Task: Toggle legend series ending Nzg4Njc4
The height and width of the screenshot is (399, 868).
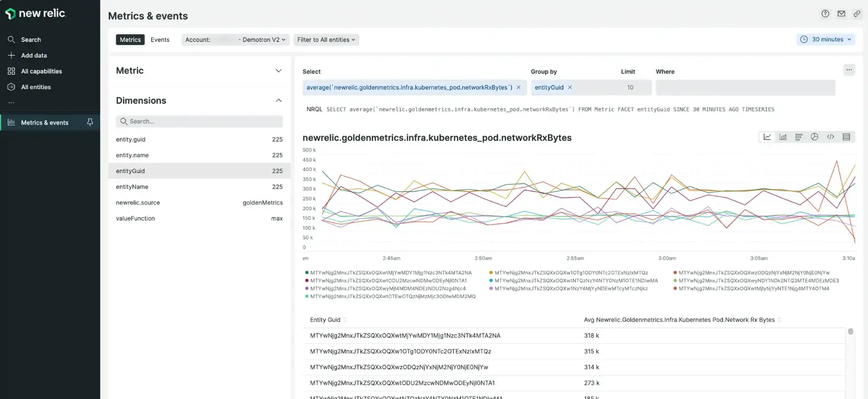Action: click(385, 289)
